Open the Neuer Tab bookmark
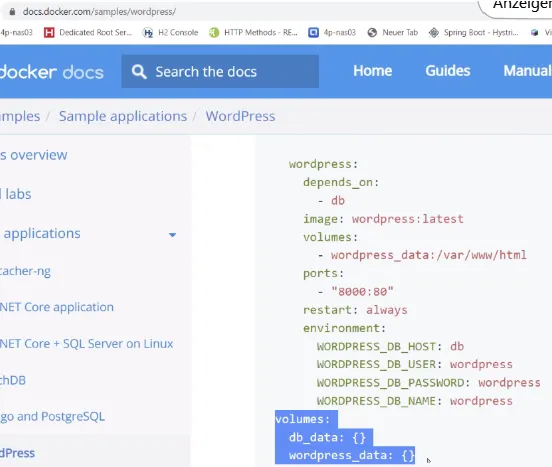 (x=393, y=32)
